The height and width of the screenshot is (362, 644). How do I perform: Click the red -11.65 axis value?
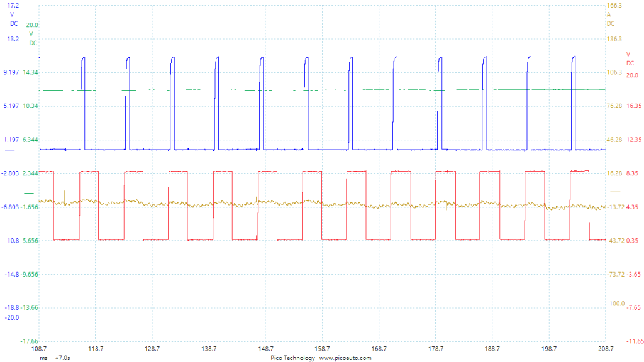click(x=632, y=341)
